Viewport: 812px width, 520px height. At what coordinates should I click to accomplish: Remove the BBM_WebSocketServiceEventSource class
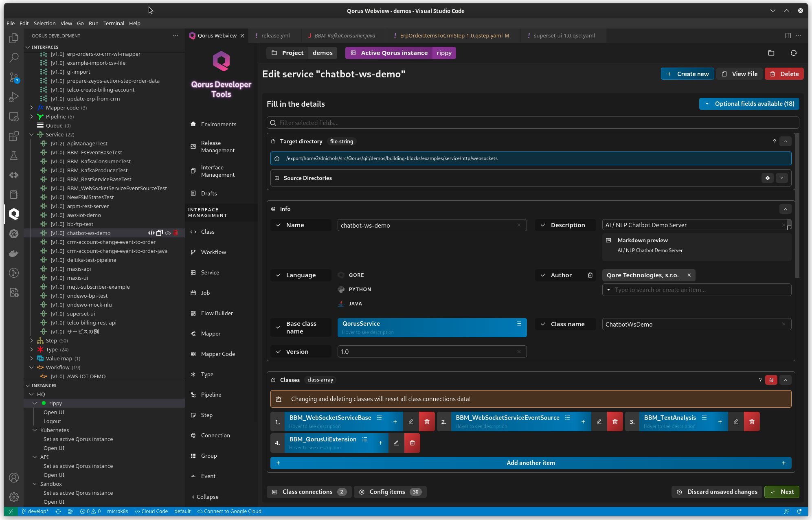(x=615, y=421)
